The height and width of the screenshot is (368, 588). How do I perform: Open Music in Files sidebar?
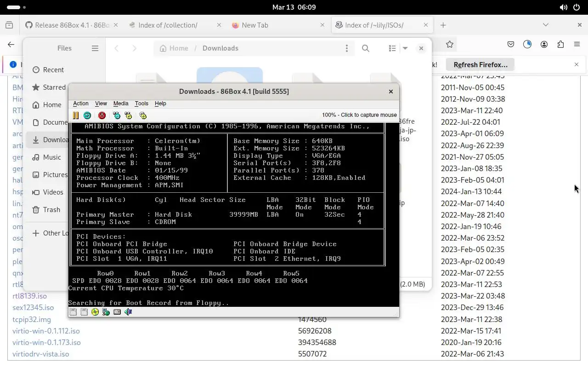(x=47, y=157)
